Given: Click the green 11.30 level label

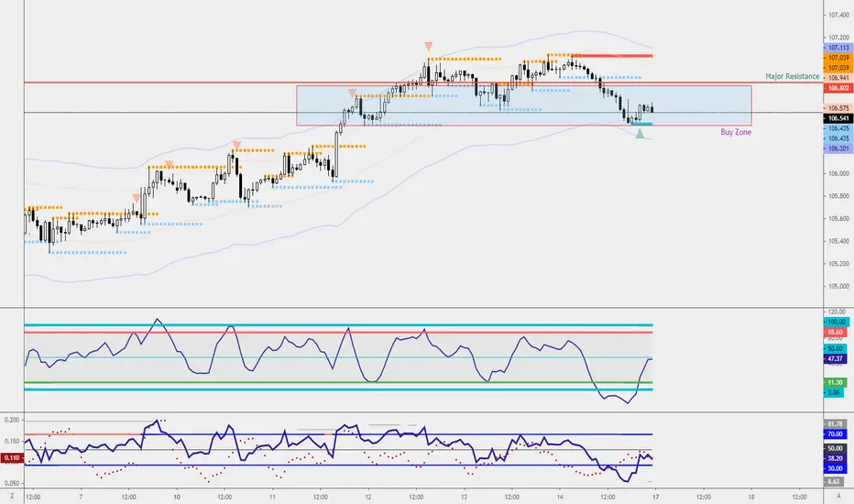Looking at the screenshot, I should click(x=835, y=382).
